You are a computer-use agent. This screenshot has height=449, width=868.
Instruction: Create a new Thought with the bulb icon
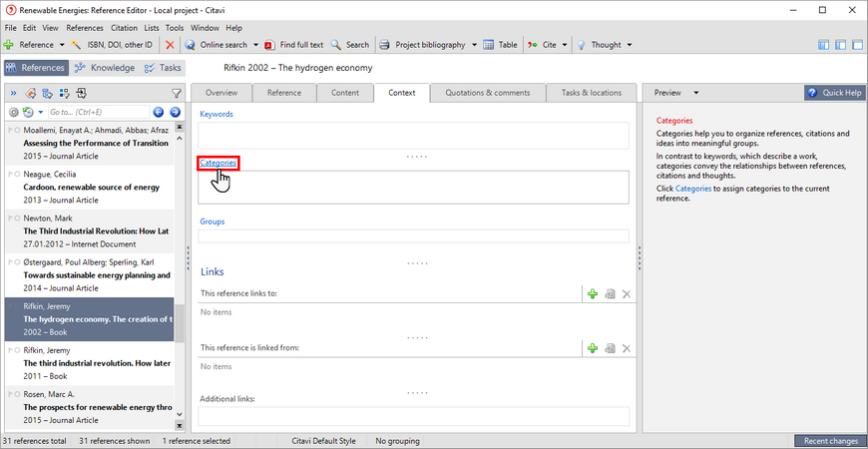pos(582,45)
